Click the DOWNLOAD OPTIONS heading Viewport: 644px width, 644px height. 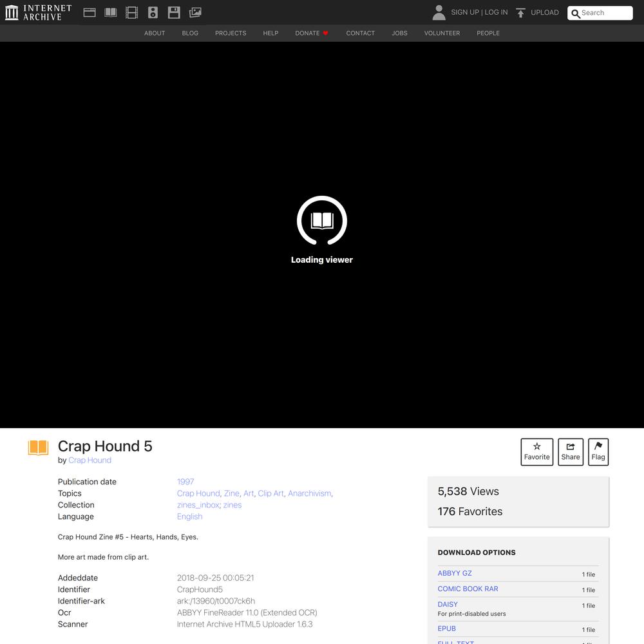pyautogui.click(x=477, y=553)
